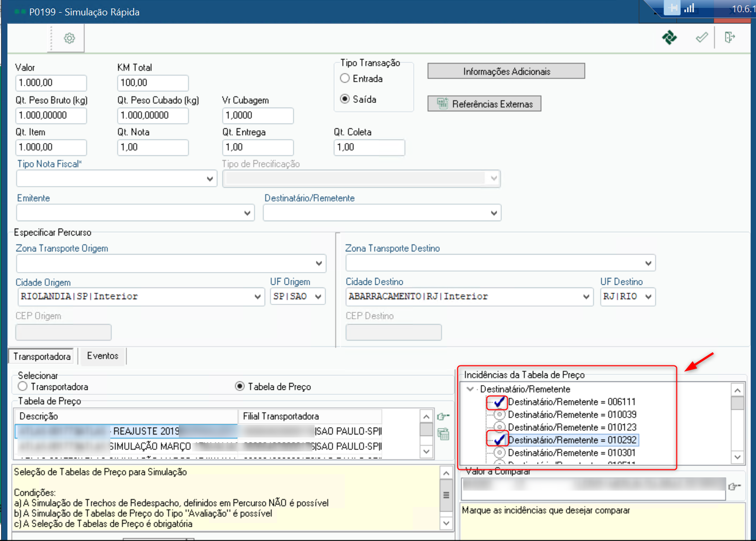The image size is (756, 541).
Task: Open the Cidade Destino dropdown
Action: (x=586, y=296)
